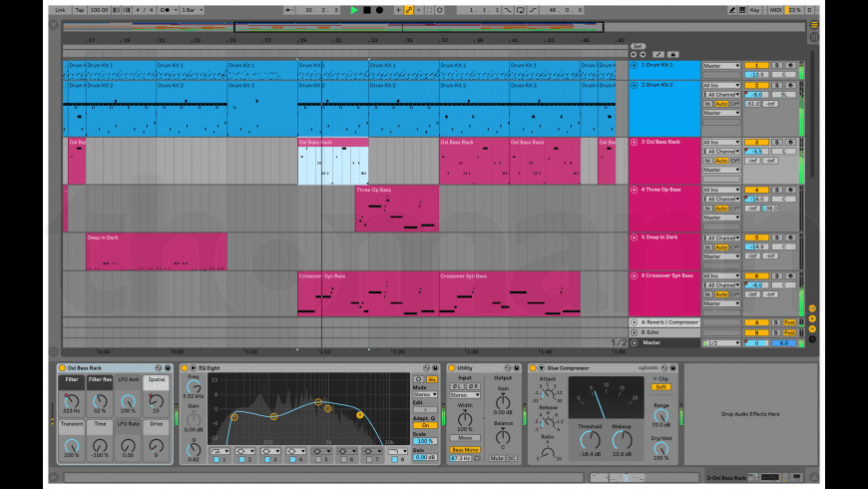Arm track 1 Drum Kit 1 for recording
This screenshot has width=868, height=489.
click(790, 65)
